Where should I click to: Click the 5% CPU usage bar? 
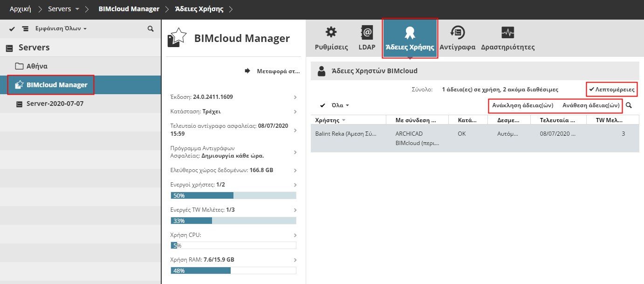(x=233, y=245)
